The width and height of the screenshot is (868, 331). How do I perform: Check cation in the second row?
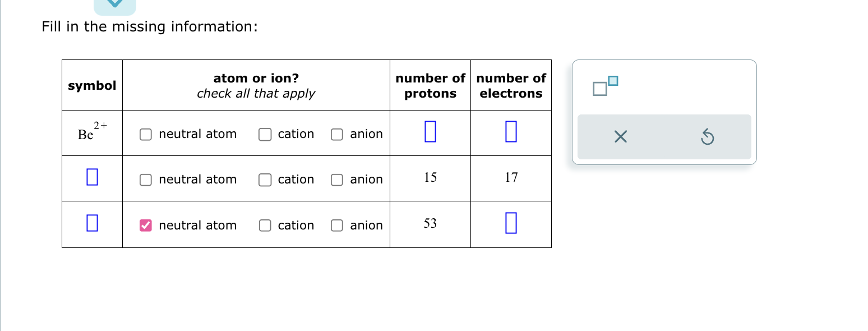(264, 180)
